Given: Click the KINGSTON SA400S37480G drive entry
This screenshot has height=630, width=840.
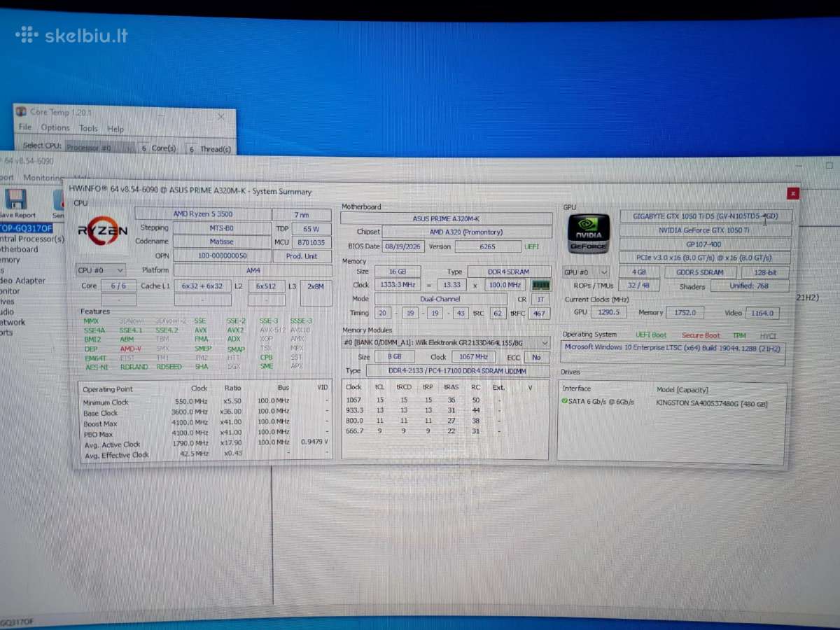Looking at the screenshot, I should click(x=711, y=403).
